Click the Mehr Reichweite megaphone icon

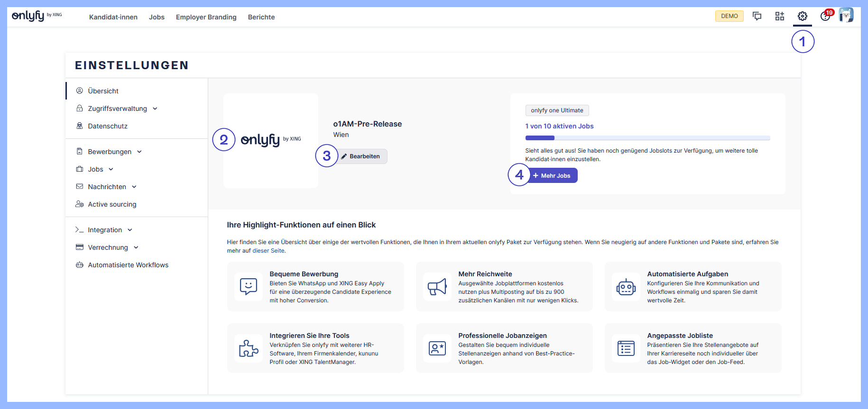[437, 287]
